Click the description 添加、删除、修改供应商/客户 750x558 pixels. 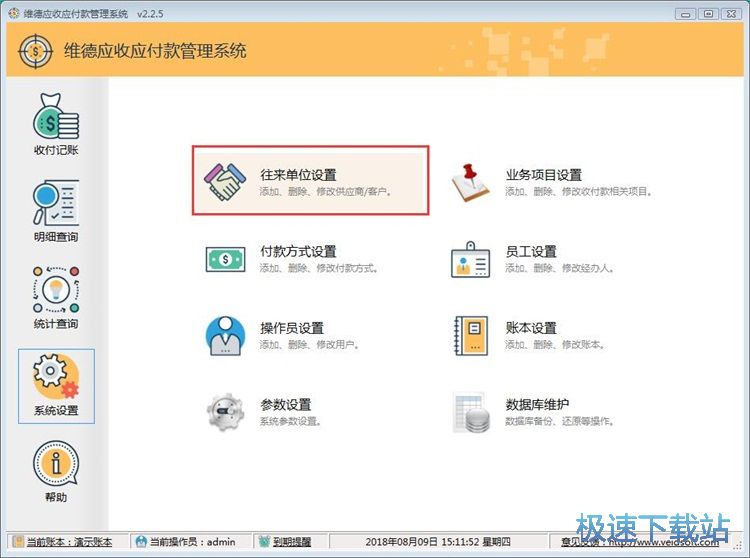pyautogui.click(x=326, y=192)
